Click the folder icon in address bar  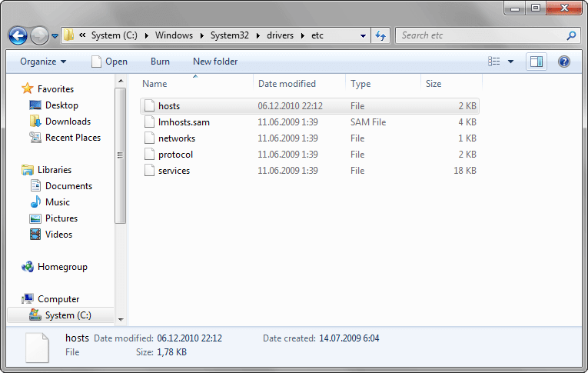(x=68, y=35)
